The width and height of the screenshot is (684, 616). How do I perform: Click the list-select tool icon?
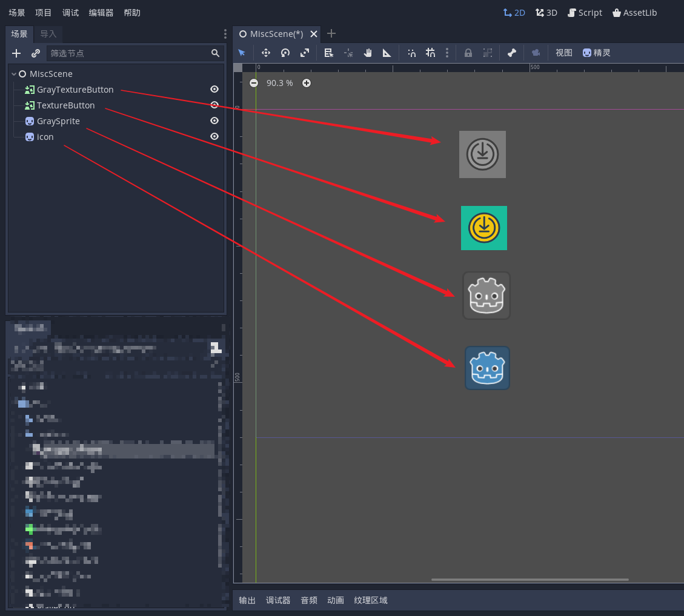pos(328,53)
